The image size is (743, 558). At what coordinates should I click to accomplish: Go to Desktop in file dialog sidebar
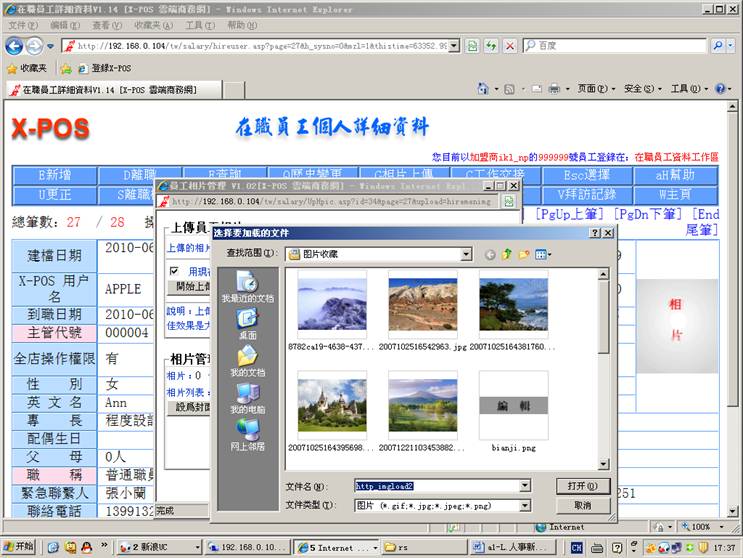(247, 323)
